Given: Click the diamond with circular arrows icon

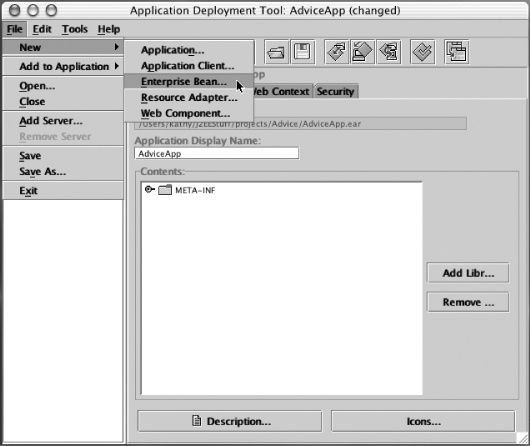Looking at the screenshot, I should 389,52.
